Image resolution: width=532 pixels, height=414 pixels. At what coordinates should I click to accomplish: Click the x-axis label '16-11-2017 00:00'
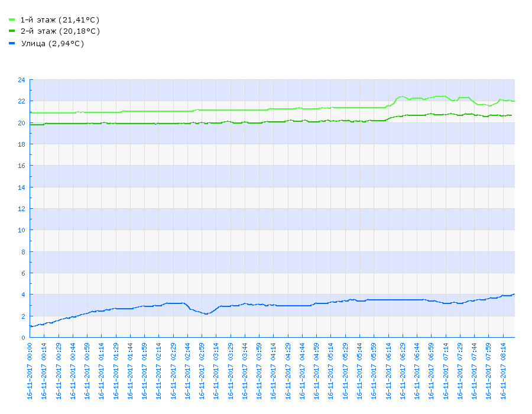[30, 371]
